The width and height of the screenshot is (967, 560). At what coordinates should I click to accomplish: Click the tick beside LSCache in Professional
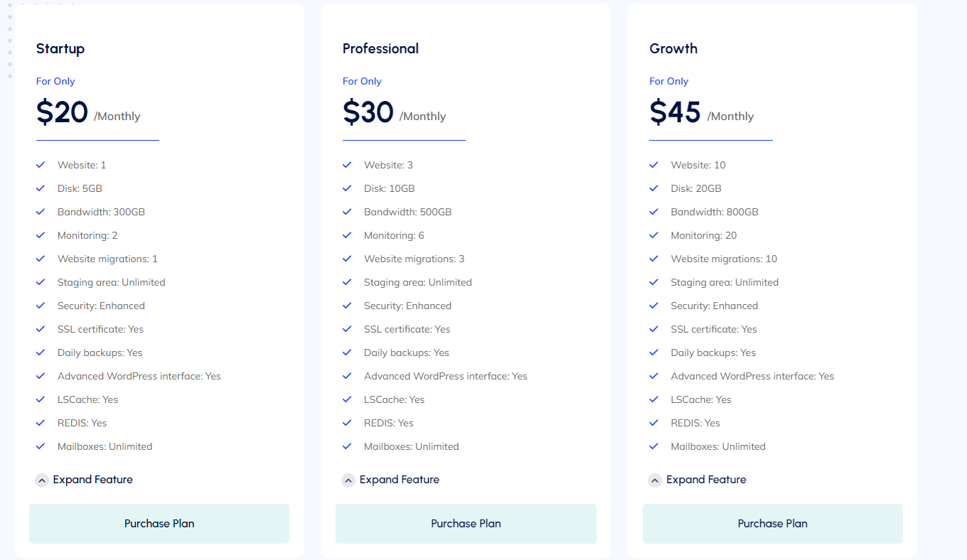348,399
